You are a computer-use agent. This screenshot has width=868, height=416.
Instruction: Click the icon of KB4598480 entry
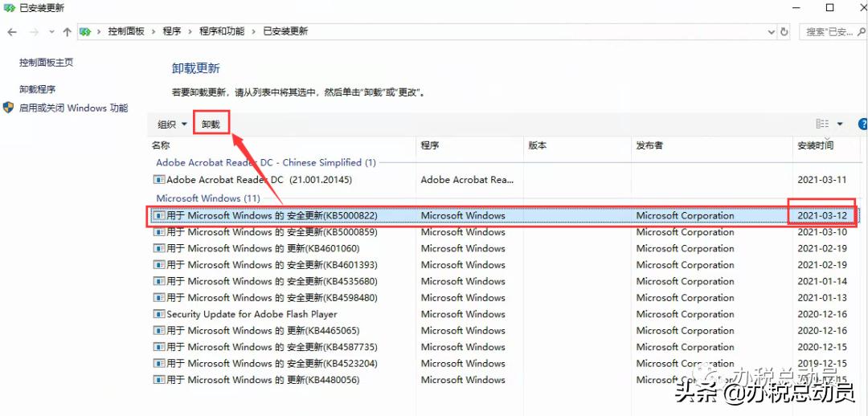(x=159, y=298)
